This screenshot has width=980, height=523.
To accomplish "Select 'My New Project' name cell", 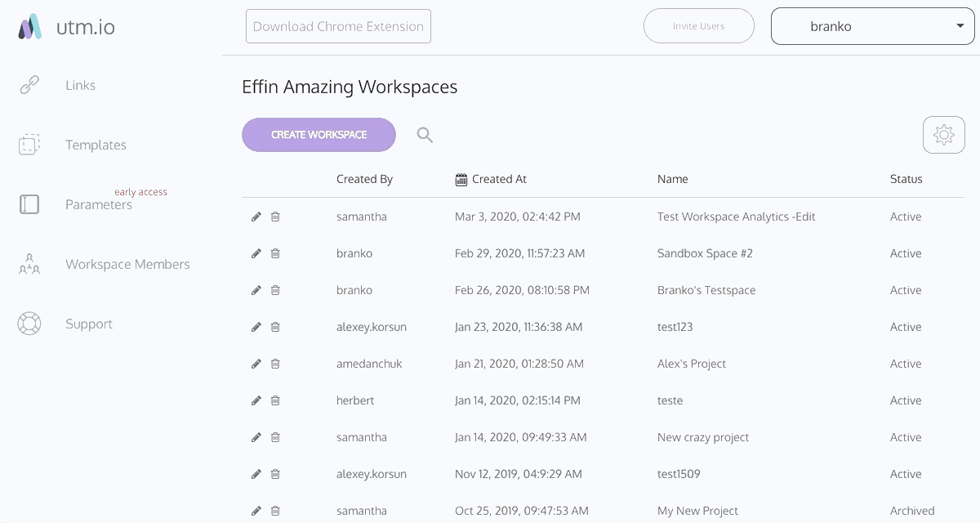I will click(x=697, y=511).
